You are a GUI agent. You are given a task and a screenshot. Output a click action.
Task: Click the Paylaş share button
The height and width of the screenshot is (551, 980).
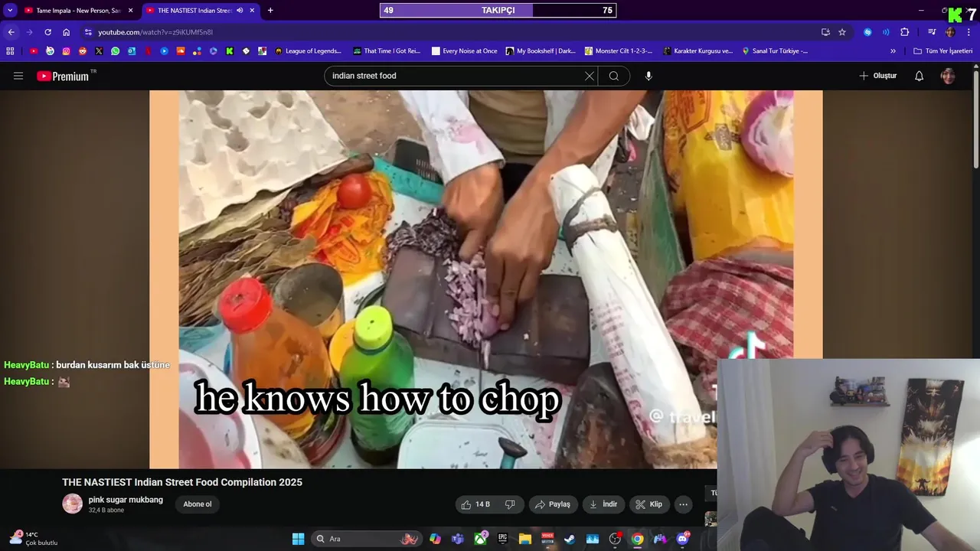coord(553,504)
